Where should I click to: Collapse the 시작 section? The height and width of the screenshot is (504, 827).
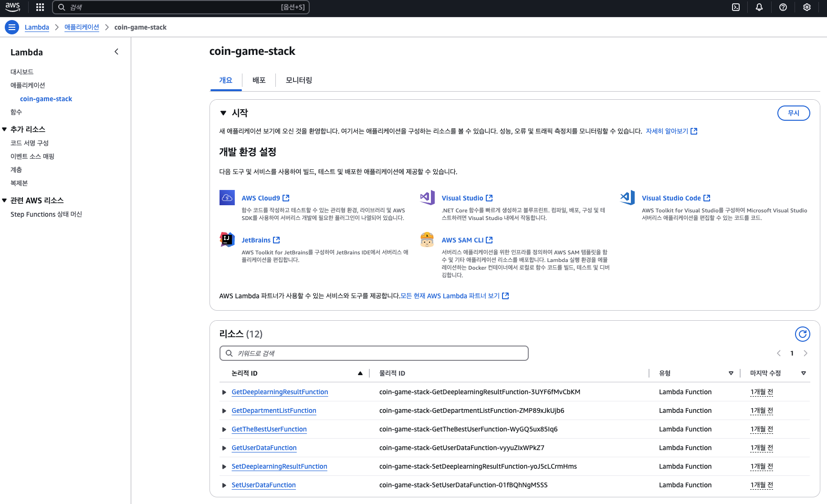point(223,113)
